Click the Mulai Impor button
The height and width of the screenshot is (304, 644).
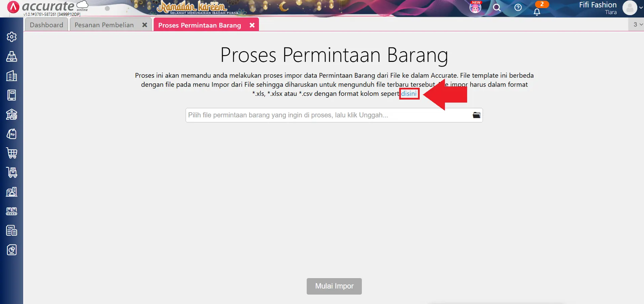point(334,286)
